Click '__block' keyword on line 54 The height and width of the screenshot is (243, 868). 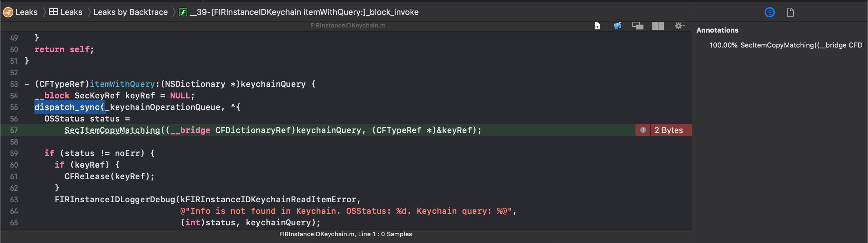click(52, 96)
